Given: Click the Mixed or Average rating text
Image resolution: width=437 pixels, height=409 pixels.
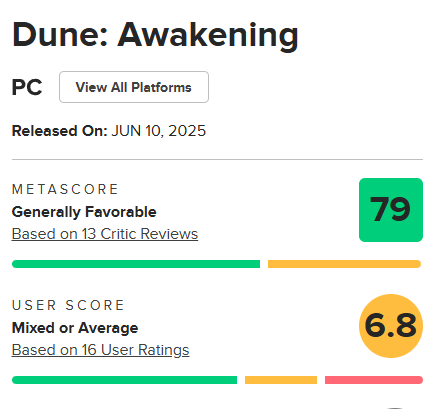Looking at the screenshot, I should pos(75,328).
